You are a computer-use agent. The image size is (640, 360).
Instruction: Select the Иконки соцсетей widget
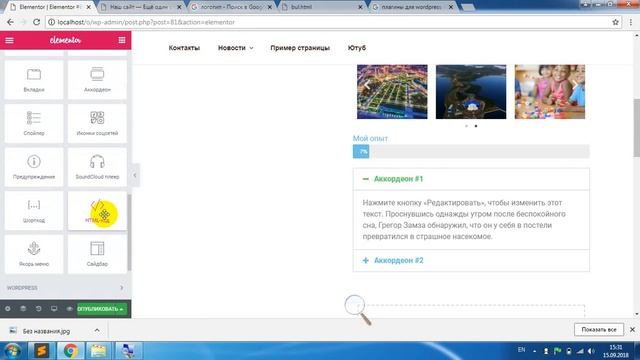point(97,123)
